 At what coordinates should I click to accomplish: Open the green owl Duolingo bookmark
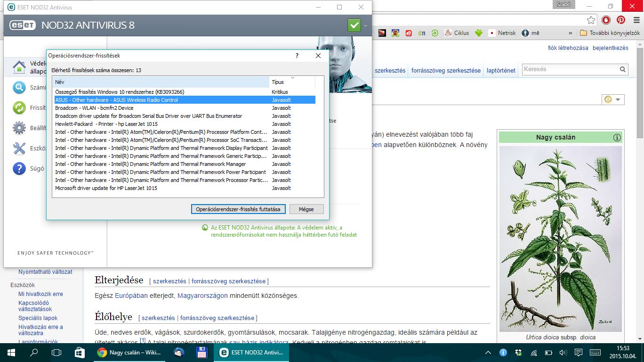(479, 33)
